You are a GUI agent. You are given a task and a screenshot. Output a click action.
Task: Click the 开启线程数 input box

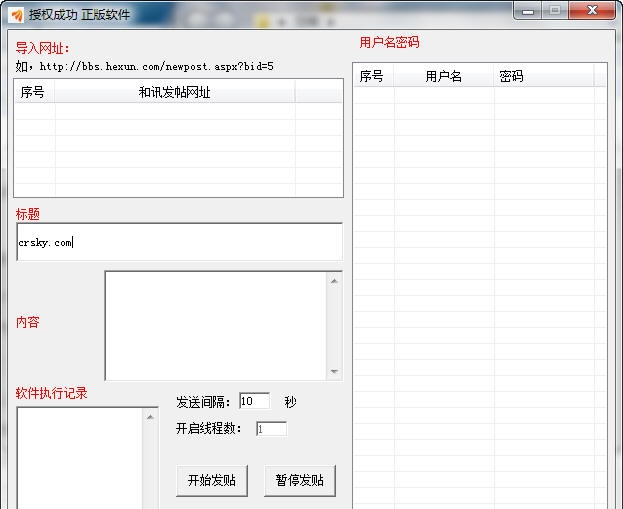click(x=271, y=429)
